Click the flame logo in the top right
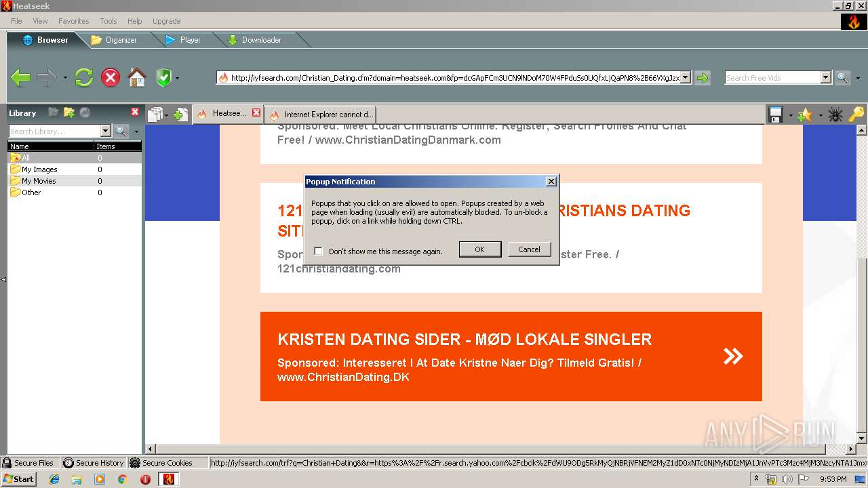 coord(853,22)
